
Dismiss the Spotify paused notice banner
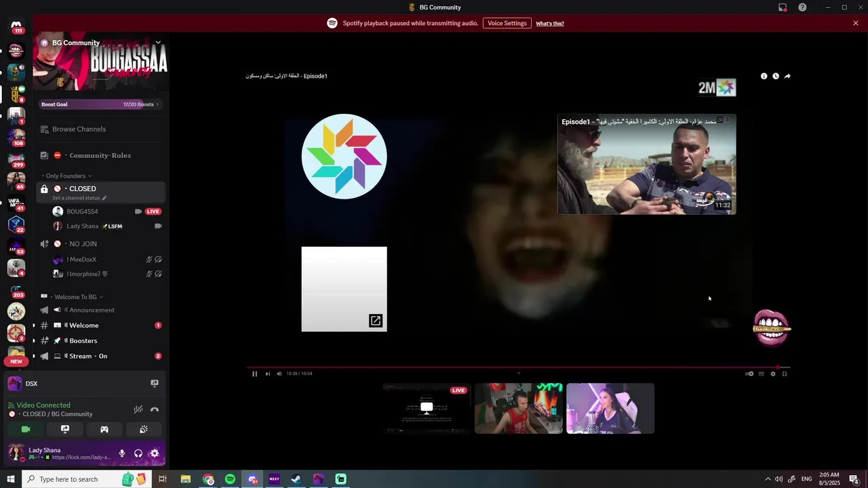[856, 23]
